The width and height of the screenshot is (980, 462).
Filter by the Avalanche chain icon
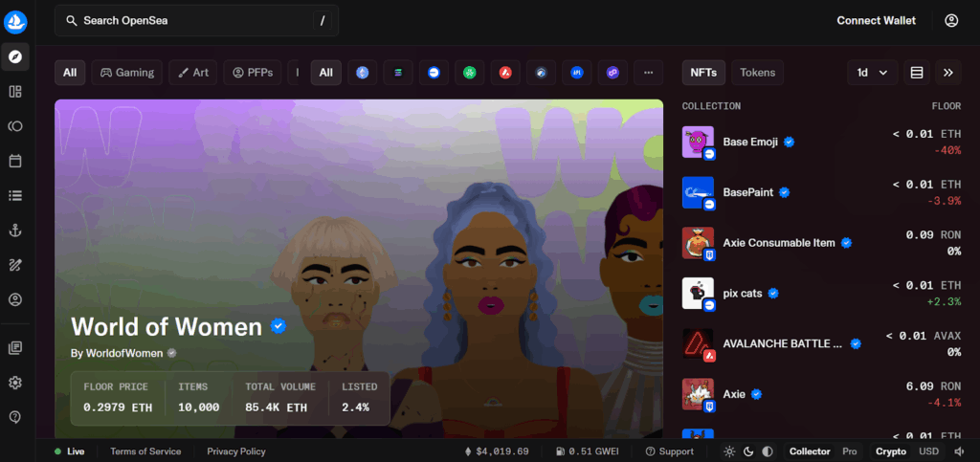504,72
